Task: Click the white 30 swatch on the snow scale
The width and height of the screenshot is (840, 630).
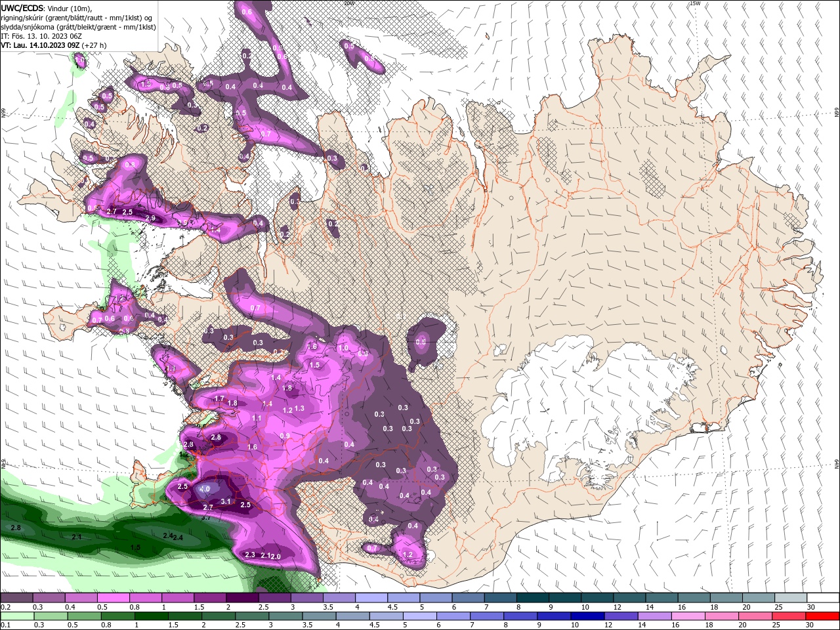Action: (x=823, y=598)
